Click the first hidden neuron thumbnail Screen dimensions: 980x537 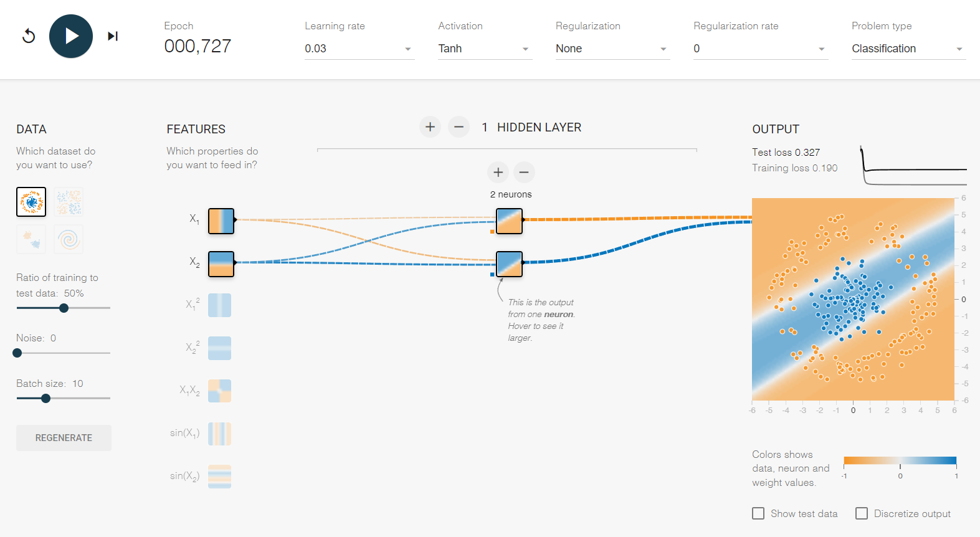[x=509, y=221]
